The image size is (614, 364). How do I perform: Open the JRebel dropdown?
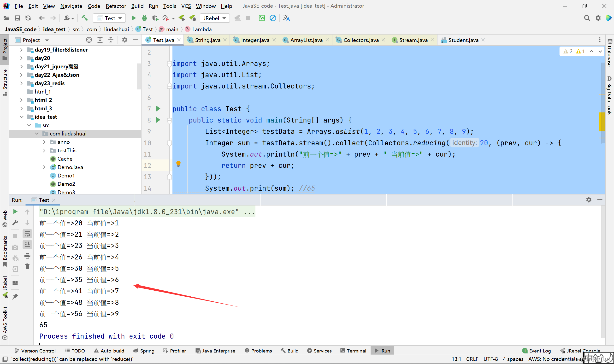215,18
